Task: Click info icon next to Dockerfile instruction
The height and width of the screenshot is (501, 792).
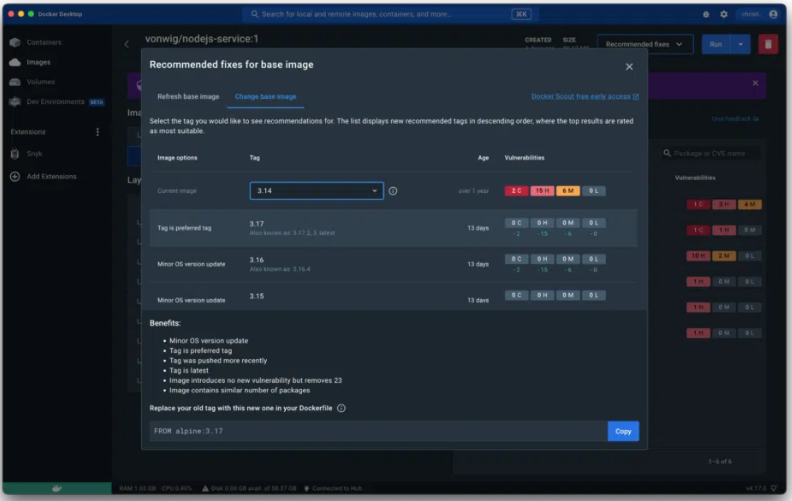Action: point(341,408)
